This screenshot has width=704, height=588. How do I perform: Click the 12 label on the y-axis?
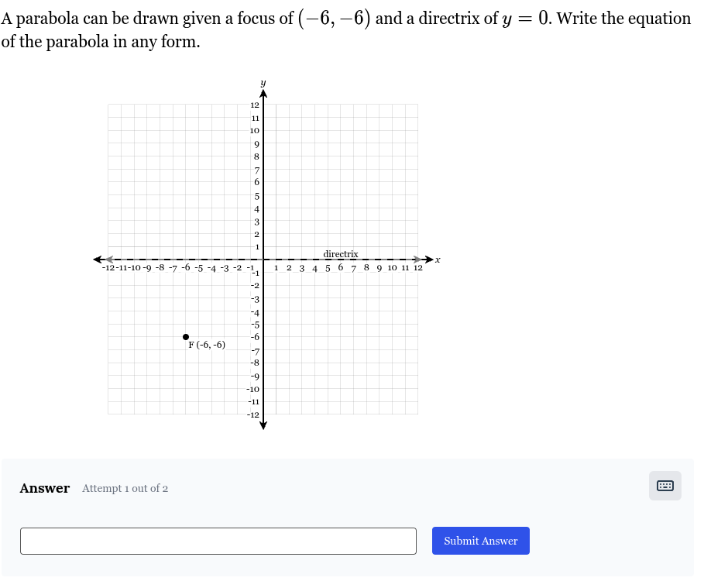pyautogui.click(x=255, y=105)
